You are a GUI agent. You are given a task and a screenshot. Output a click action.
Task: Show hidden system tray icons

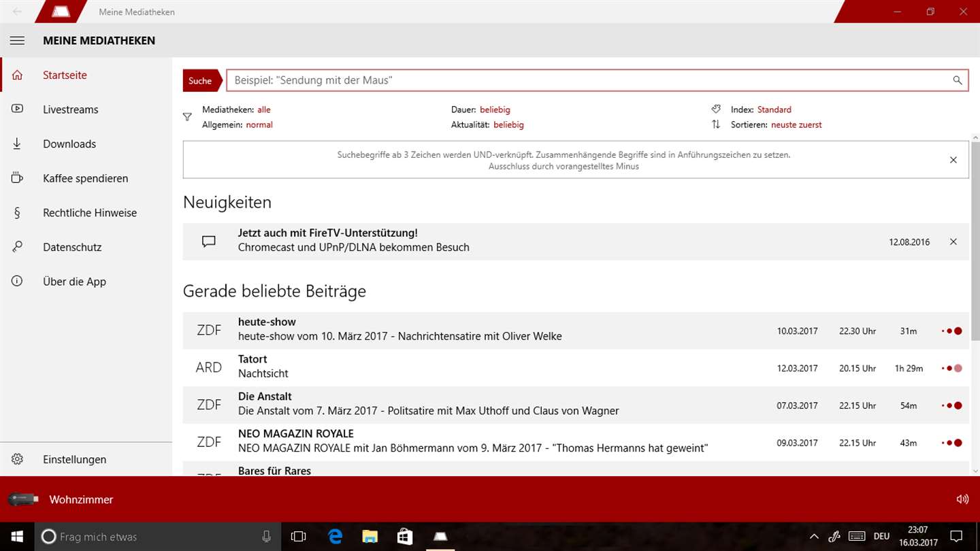point(814,536)
